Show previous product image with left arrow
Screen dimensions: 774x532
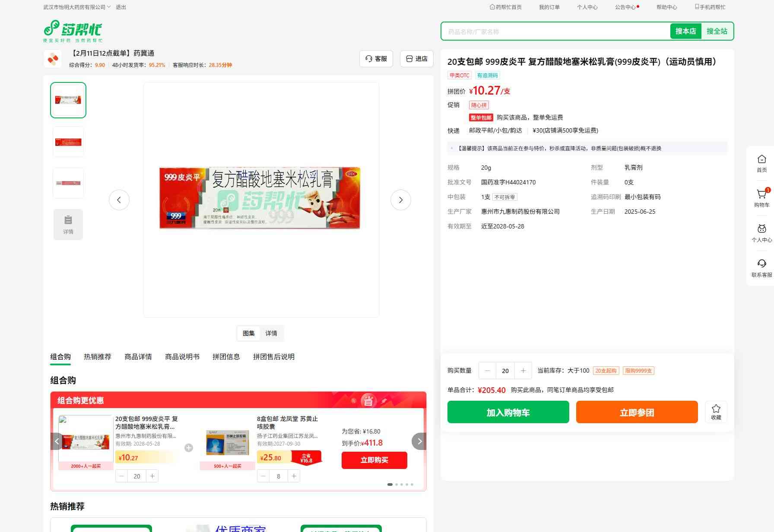point(119,200)
